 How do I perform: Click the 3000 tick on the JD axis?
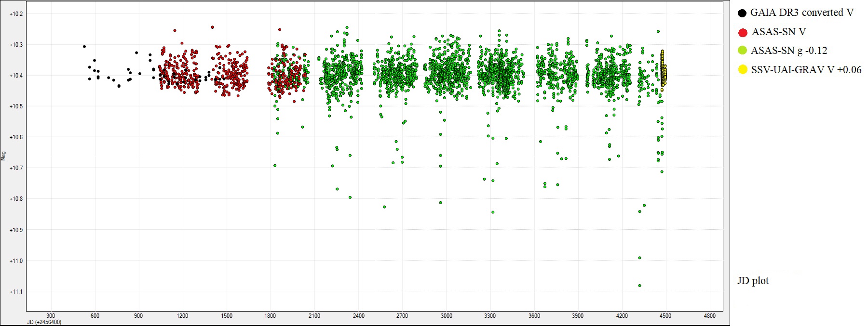pos(447,316)
